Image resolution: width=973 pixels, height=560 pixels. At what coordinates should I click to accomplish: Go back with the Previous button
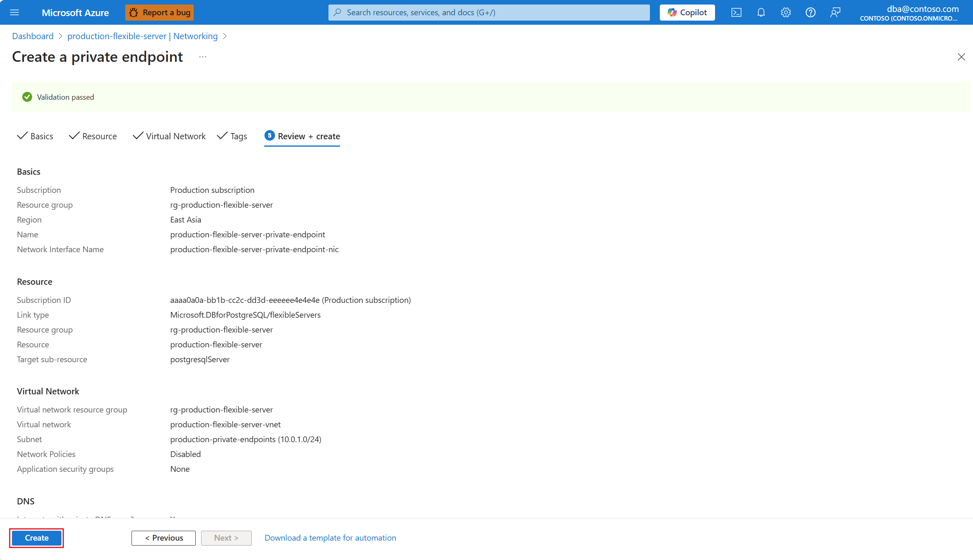pos(164,538)
